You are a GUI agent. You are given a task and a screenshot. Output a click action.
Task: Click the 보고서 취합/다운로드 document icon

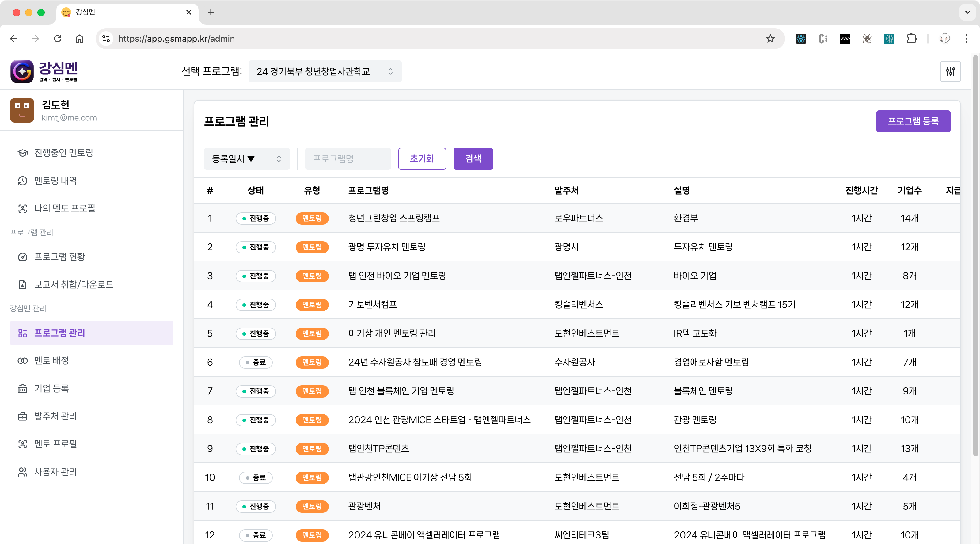pyautogui.click(x=22, y=284)
